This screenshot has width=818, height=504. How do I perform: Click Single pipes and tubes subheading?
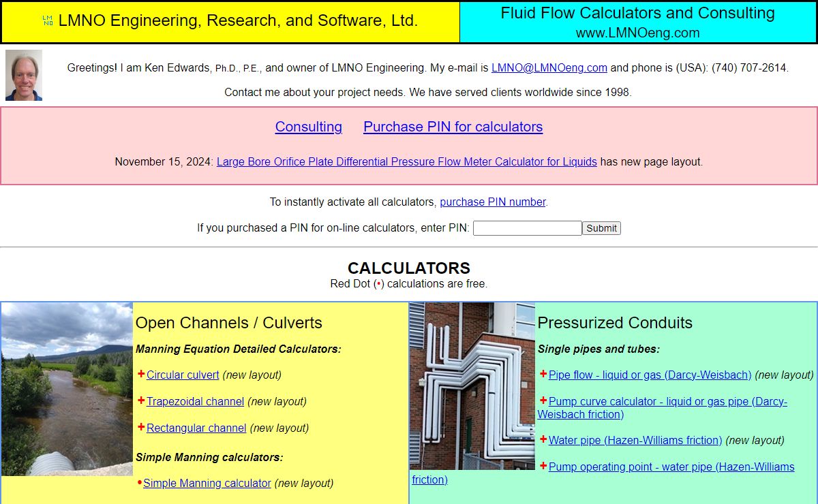coord(599,349)
